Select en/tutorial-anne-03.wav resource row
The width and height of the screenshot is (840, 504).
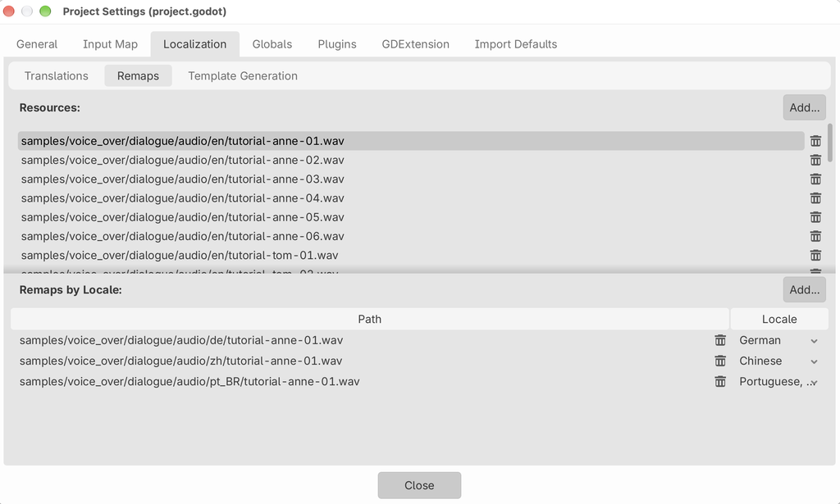point(411,179)
